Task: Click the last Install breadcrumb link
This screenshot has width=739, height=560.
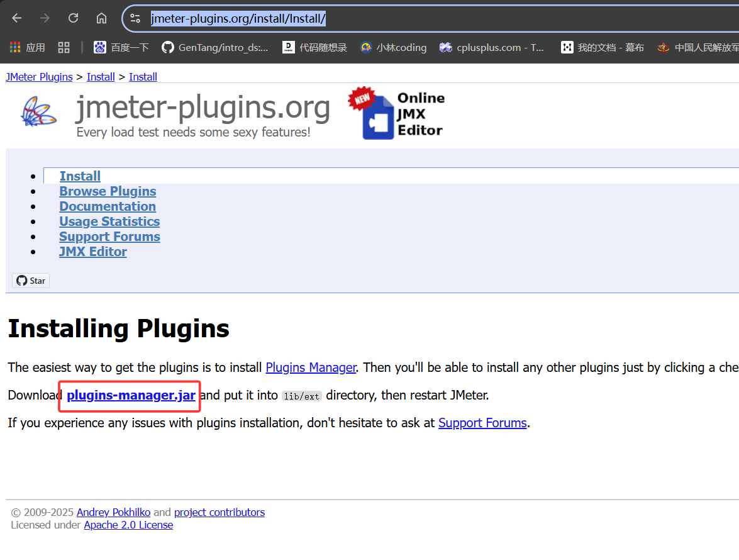Action: (143, 77)
